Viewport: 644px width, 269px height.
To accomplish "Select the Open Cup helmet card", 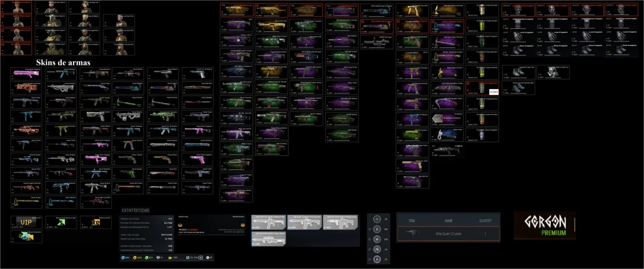I will click(x=553, y=72).
